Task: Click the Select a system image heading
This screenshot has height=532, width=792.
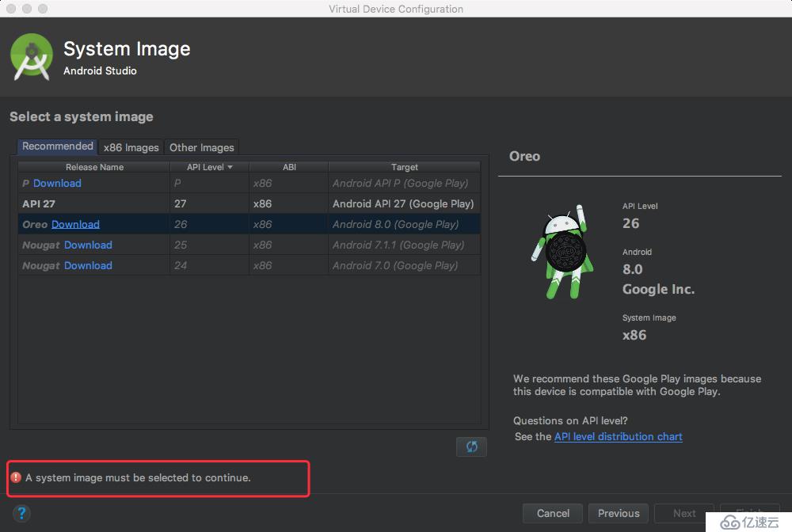Action: [x=82, y=116]
